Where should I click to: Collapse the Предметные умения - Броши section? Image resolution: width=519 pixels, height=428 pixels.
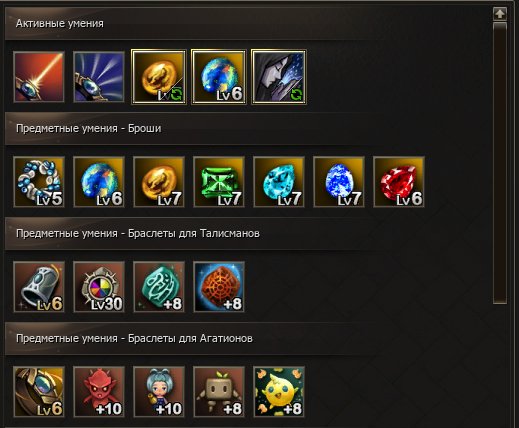point(247,129)
